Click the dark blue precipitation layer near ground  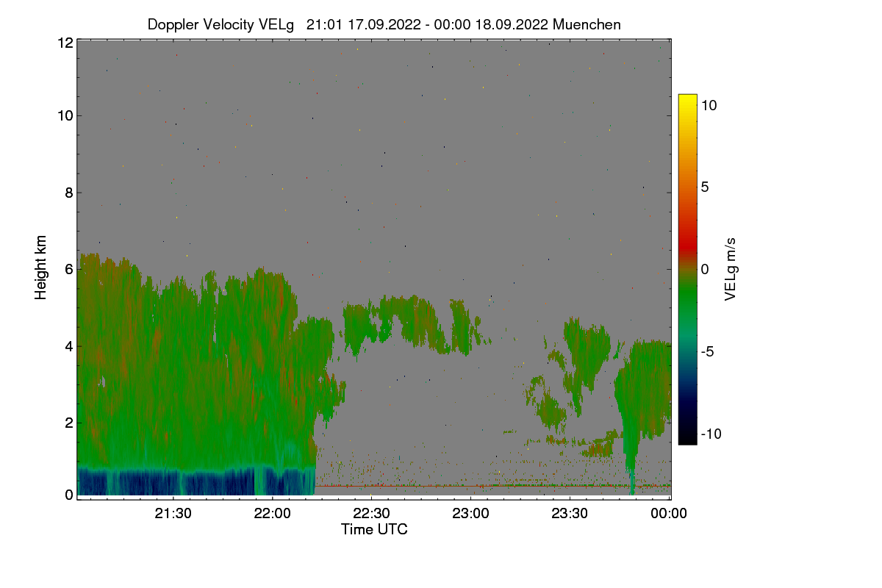pos(196,481)
